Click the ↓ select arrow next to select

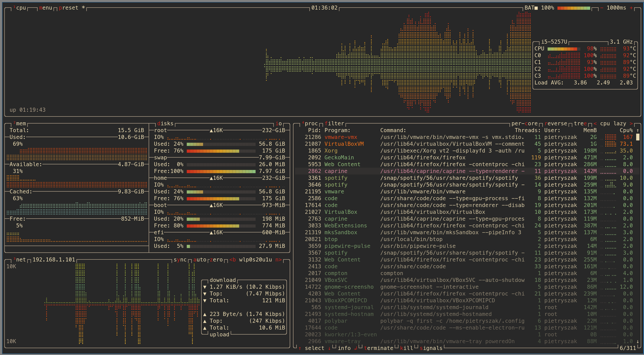[x=329, y=348]
